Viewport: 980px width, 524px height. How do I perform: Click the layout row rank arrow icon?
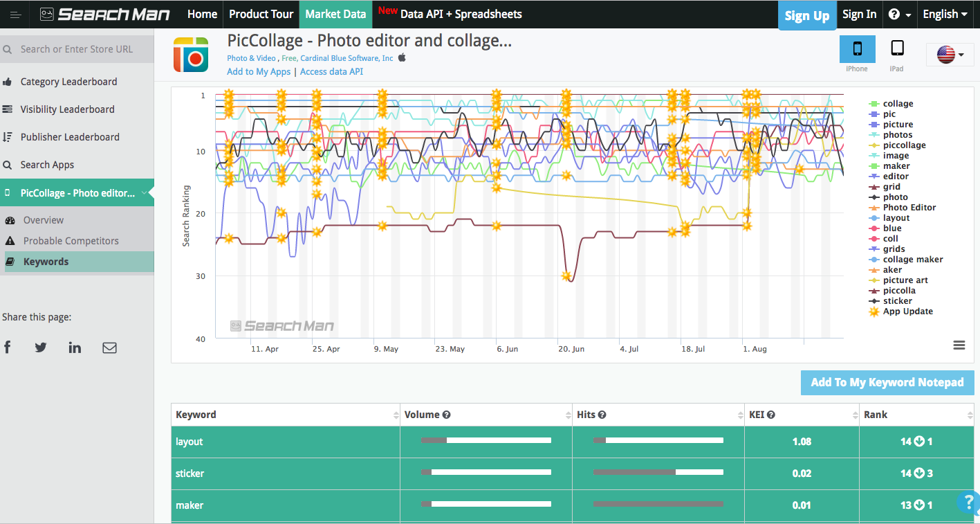pos(919,442)
